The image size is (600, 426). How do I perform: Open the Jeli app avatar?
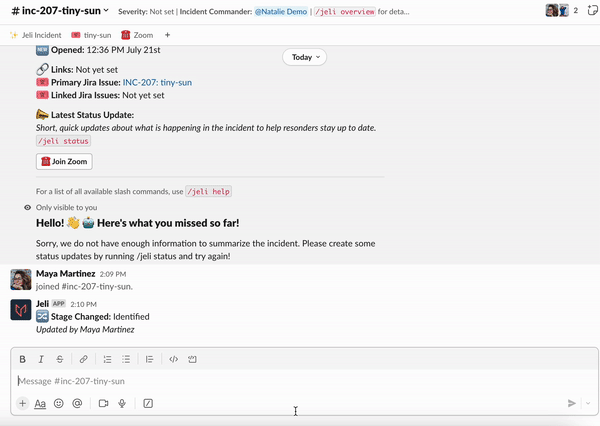pos(21,310)
